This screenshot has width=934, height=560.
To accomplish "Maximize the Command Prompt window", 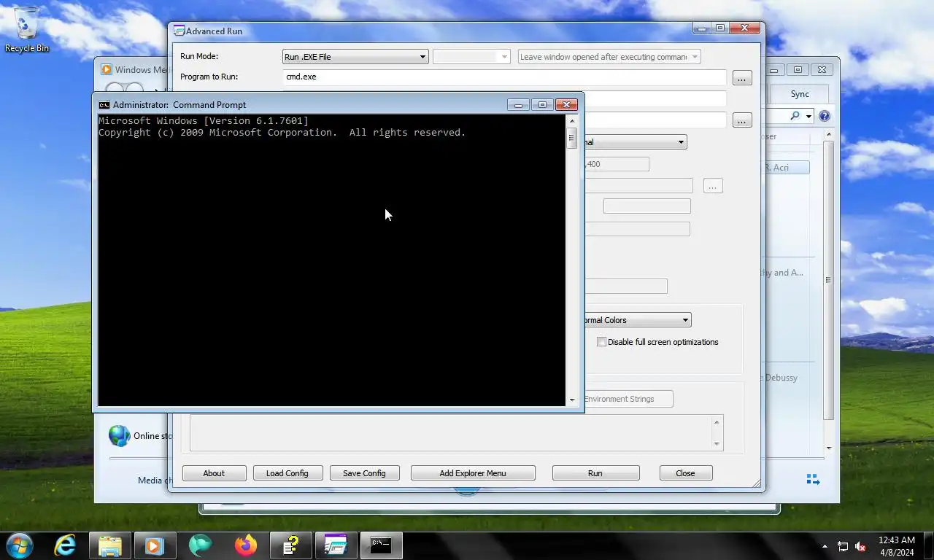I will click(x=542, y=105).
